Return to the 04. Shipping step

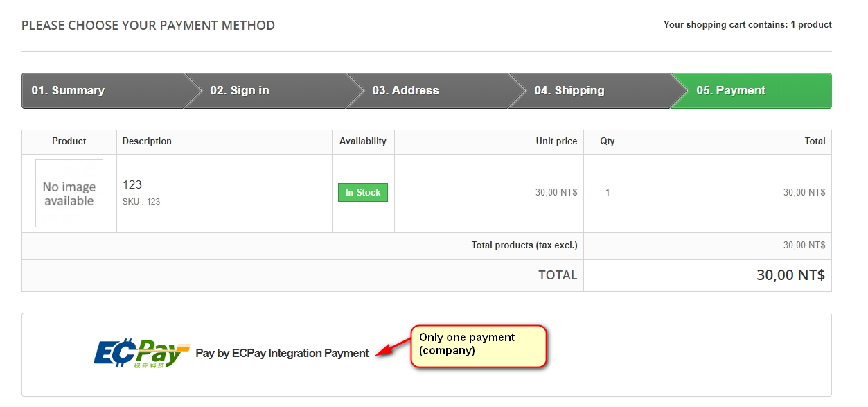point(569,90)
